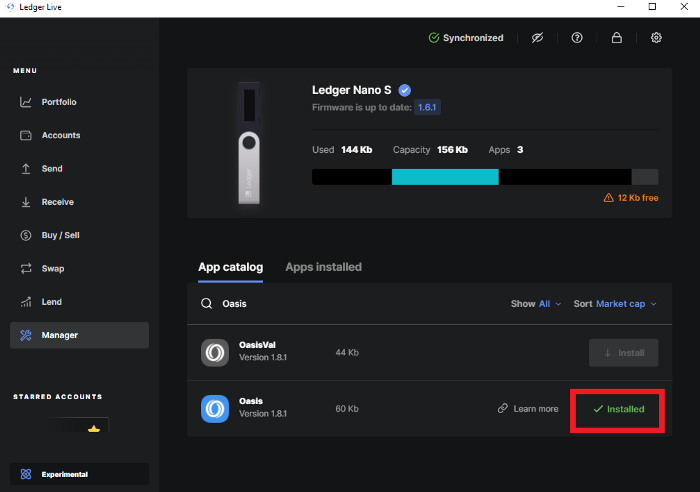Click the OasisVal 44 Kb size text
Screen dimensions: 700x492
[x=347, y=353]
